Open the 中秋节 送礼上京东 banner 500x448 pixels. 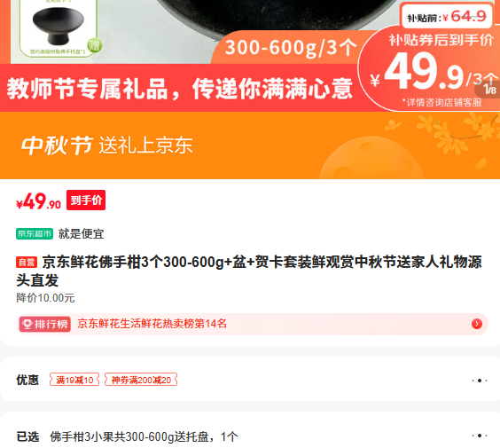250,145
